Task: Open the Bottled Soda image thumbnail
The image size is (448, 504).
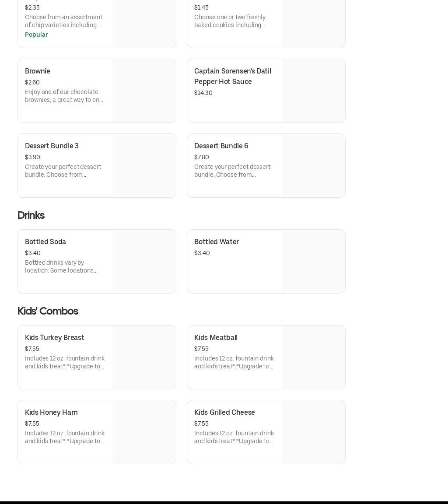Action: [x=144, y=262]
